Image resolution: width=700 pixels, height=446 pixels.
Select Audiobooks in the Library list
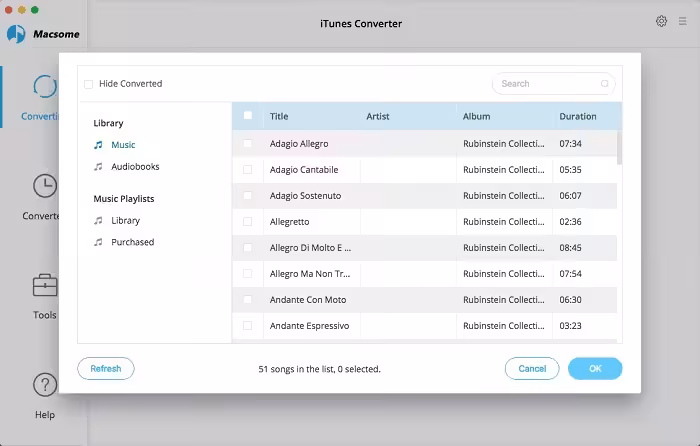pyautogui.click(x=135, y=167)
